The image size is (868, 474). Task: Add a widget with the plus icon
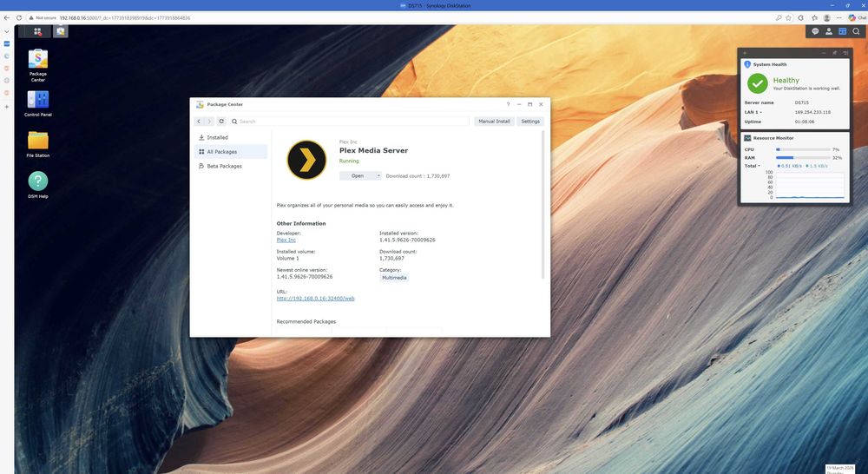click(745, 53)
